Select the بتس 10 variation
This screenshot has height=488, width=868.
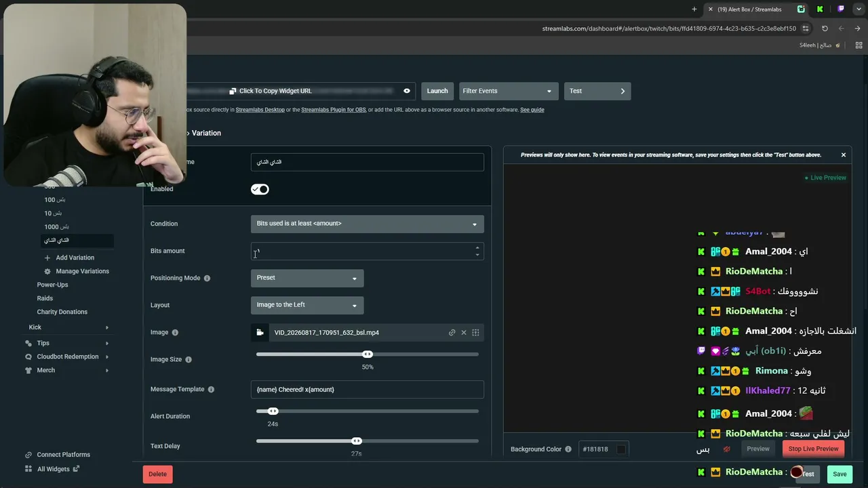53,213
